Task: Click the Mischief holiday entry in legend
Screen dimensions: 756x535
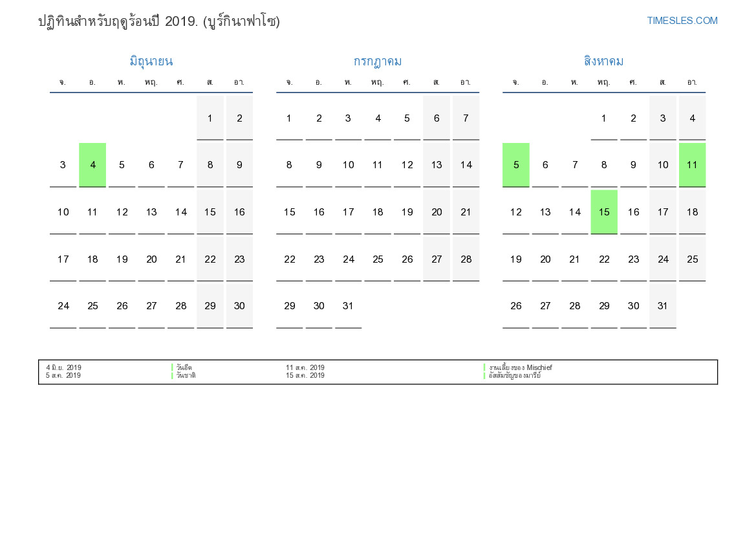Action: click(x=521, y=367)
